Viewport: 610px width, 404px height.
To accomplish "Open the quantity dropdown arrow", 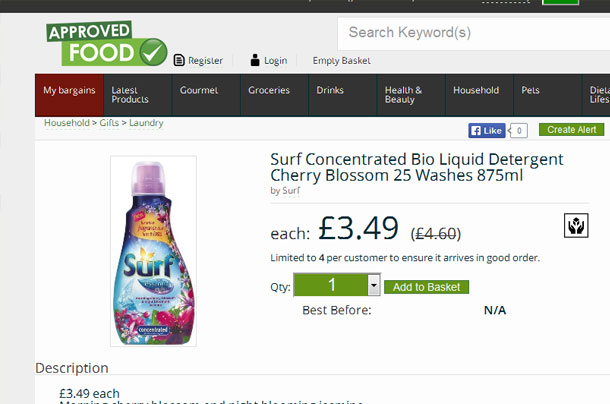I will 373,285.
